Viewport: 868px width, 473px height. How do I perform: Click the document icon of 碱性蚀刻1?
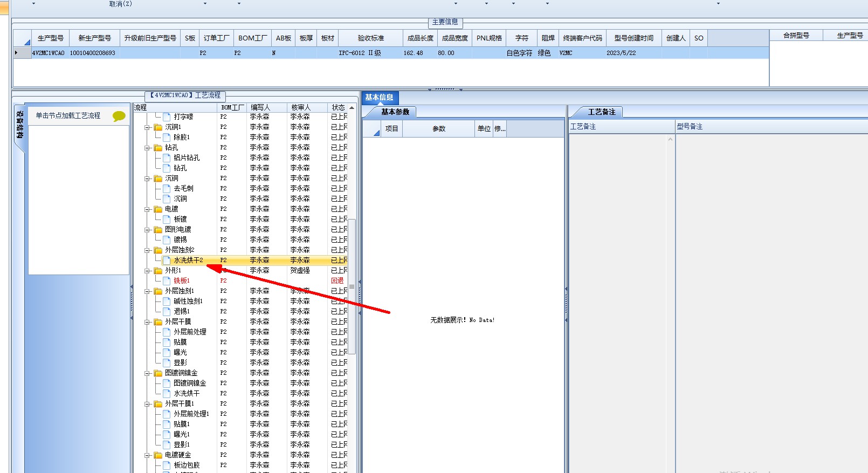167,301
